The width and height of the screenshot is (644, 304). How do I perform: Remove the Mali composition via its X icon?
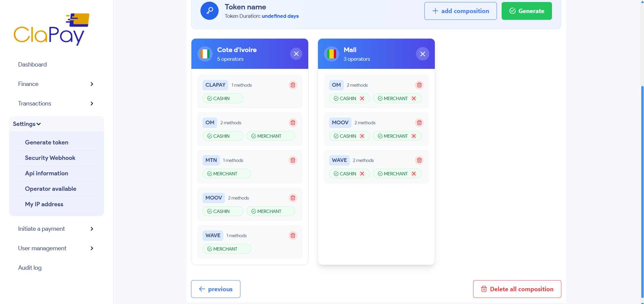click(422, 54)
